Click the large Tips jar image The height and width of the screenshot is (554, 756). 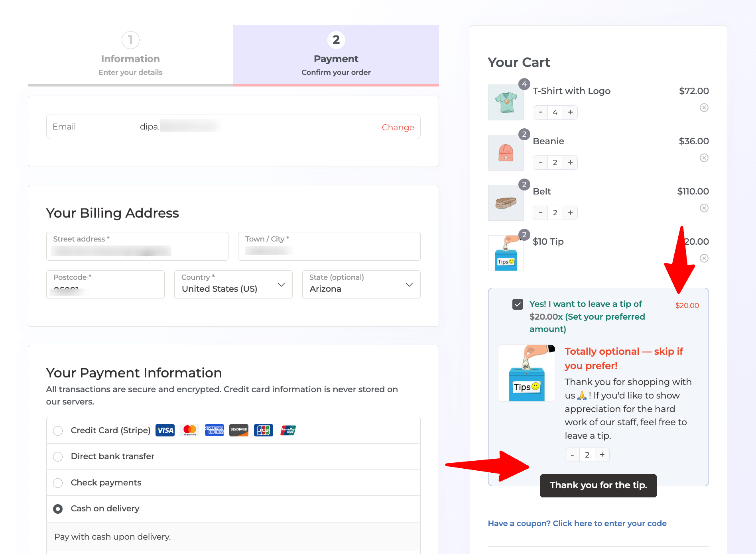tap(527, 373)
